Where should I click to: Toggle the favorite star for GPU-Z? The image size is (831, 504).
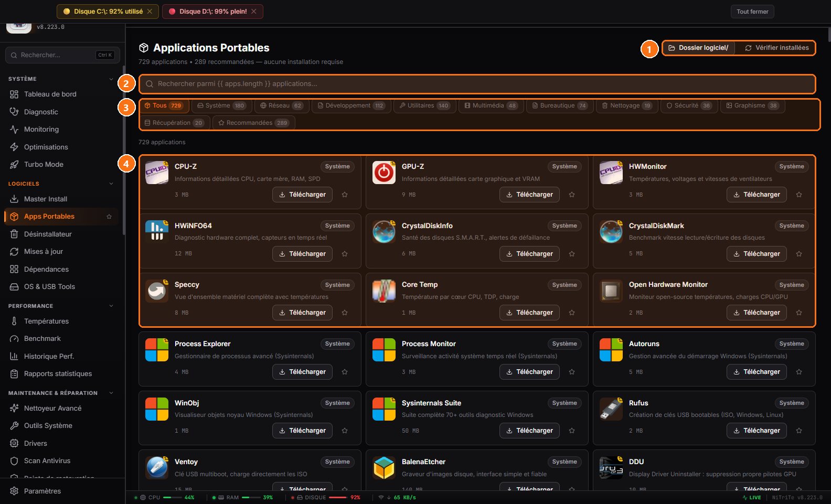(572, 195)
